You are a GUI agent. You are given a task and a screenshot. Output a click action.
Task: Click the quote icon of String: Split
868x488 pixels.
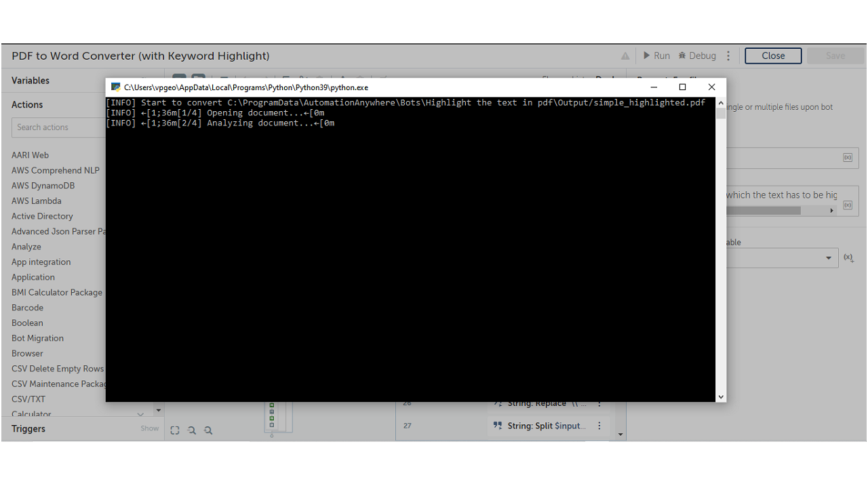498,426
